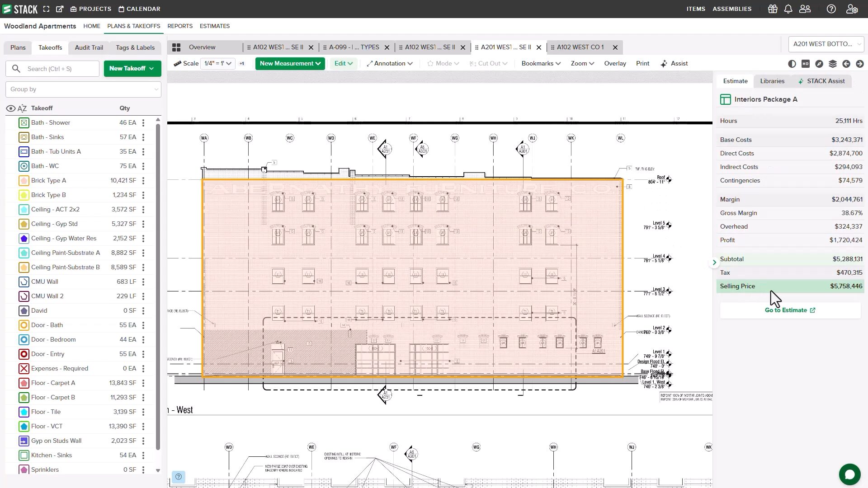Open CALENDAR in top bar

[x=139, y=9]
